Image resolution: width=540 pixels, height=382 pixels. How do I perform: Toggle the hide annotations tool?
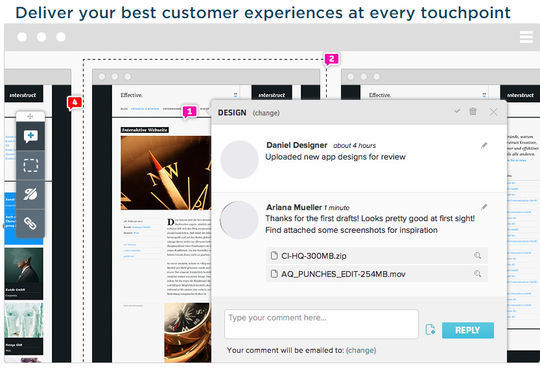30,194
